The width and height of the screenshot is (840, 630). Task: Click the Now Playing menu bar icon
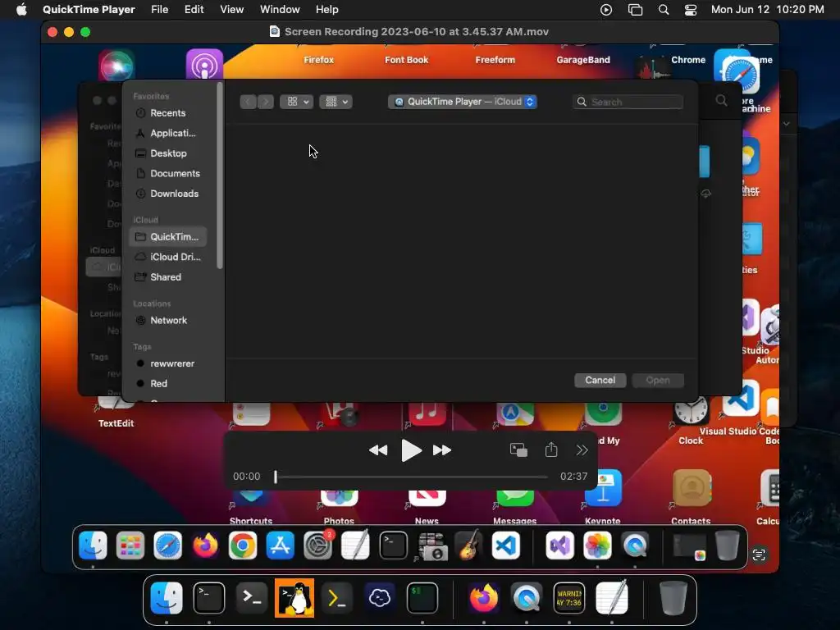tap(606, 10)
